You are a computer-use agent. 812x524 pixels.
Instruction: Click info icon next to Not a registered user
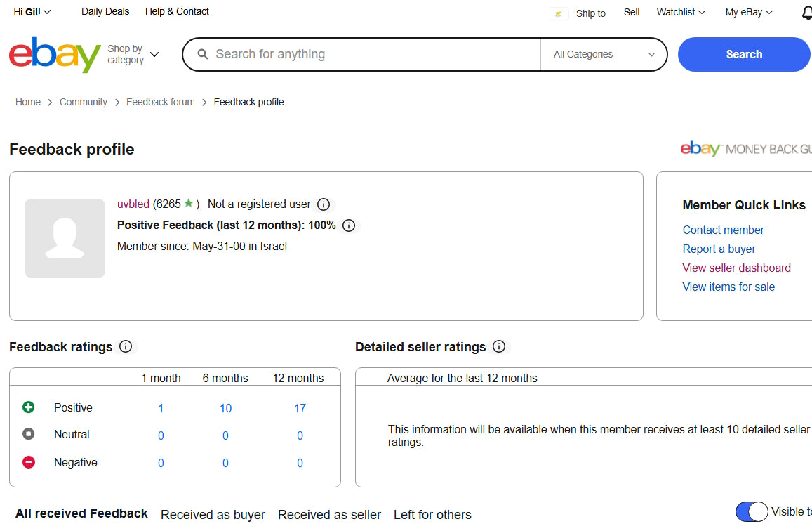[x=324, y=204]
